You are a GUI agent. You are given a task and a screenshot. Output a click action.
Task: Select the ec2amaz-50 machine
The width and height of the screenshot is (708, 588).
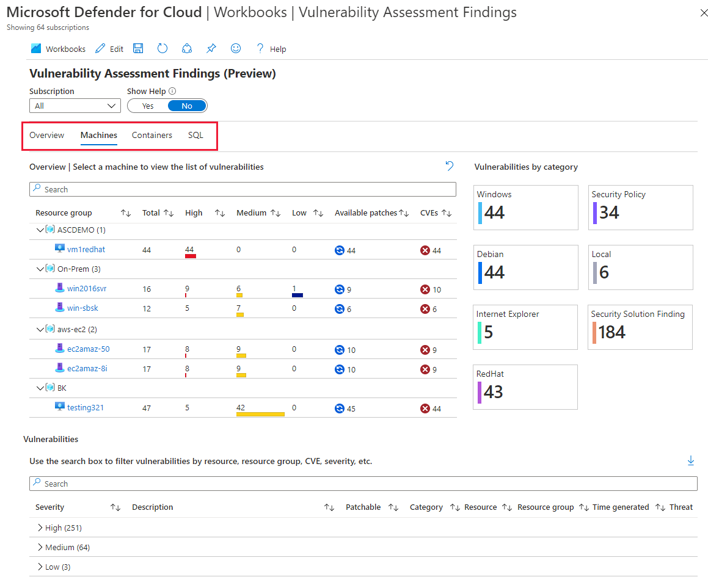pyautogui.click(x=89, y=349)
